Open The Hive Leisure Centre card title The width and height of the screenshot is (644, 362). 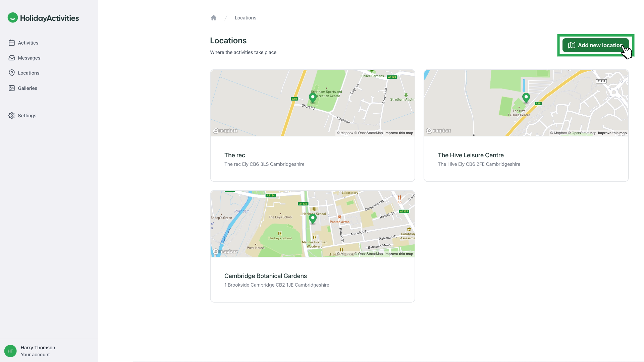pyautogui.click(x=471, y=155)
